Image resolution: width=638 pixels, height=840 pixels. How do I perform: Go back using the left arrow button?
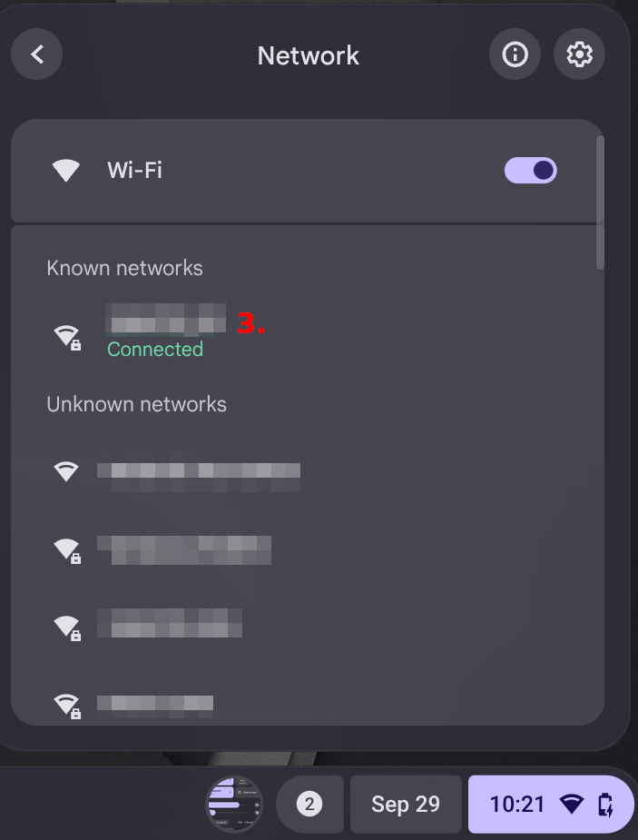pos(37,54)
